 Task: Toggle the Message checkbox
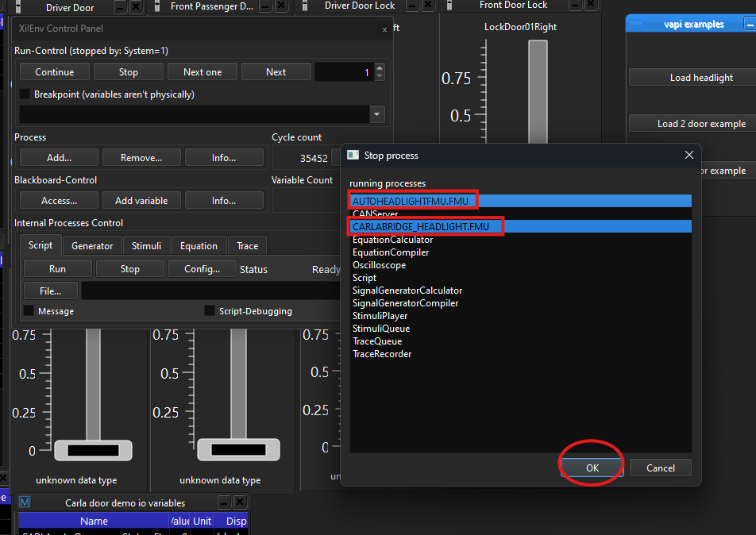pos(26,310)
